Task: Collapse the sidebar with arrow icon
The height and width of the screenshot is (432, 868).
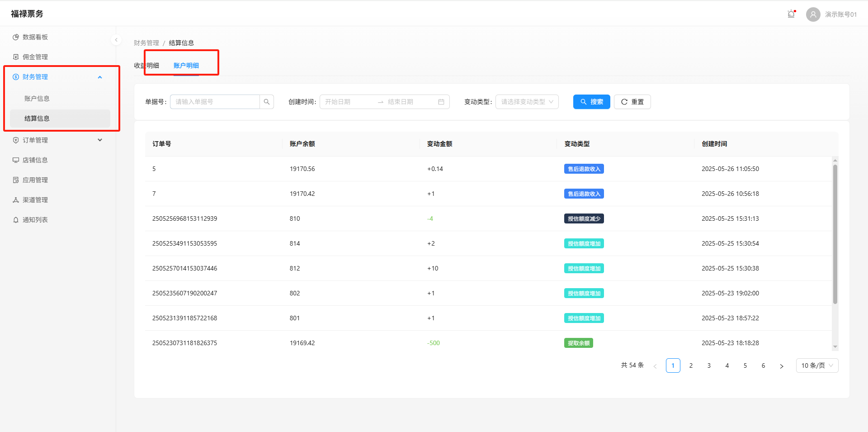Action: click(x=116, y=40)
